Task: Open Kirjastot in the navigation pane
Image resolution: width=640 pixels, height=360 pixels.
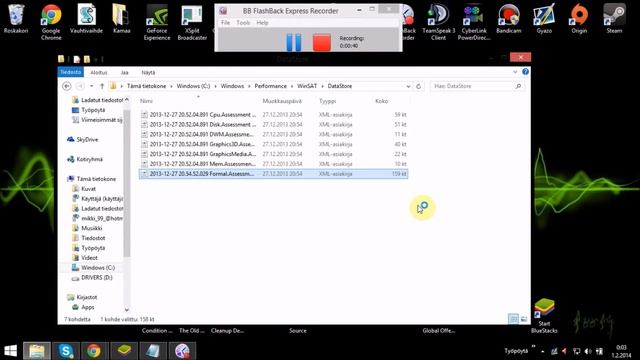Action: pyautogui.click(x=83, y=297)
